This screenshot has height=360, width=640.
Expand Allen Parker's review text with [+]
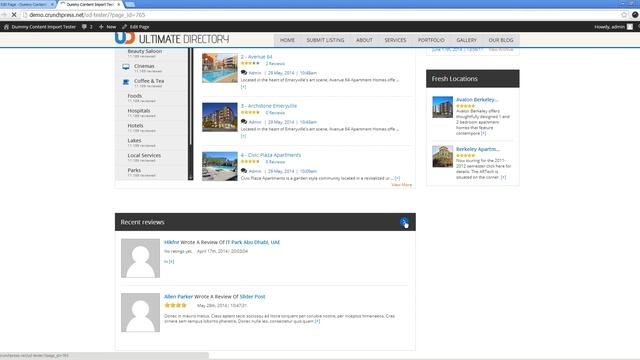click(x=317, y=321)
